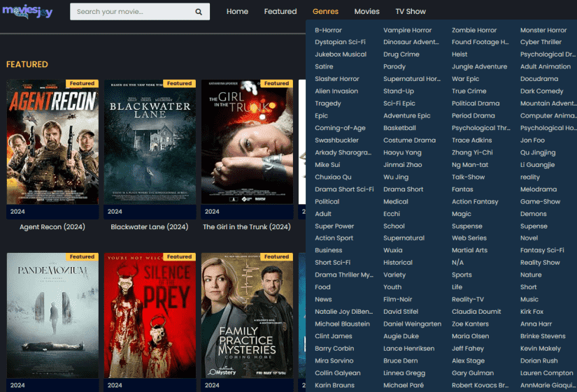577x392 pixels.
Task: Select the Film-Noir genre
Action: pyautogui.click(x=397, y=300)
